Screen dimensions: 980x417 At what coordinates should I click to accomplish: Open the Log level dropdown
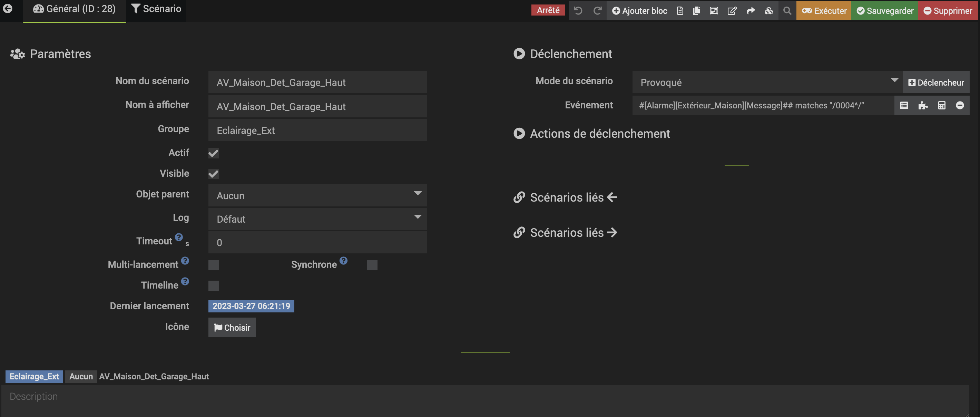tap(317, 219)
